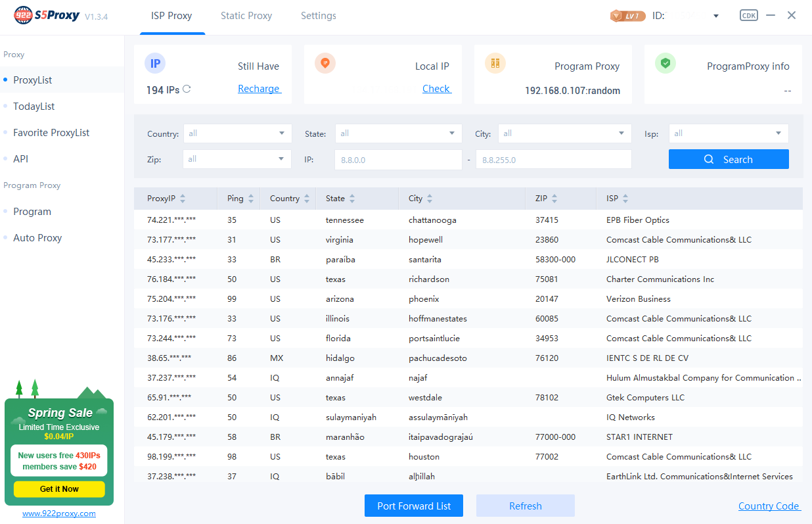The width and height of the screenshot is (812, 524).
Task: Click the blue IP icon in Still Have card
Action: point(155,64)
